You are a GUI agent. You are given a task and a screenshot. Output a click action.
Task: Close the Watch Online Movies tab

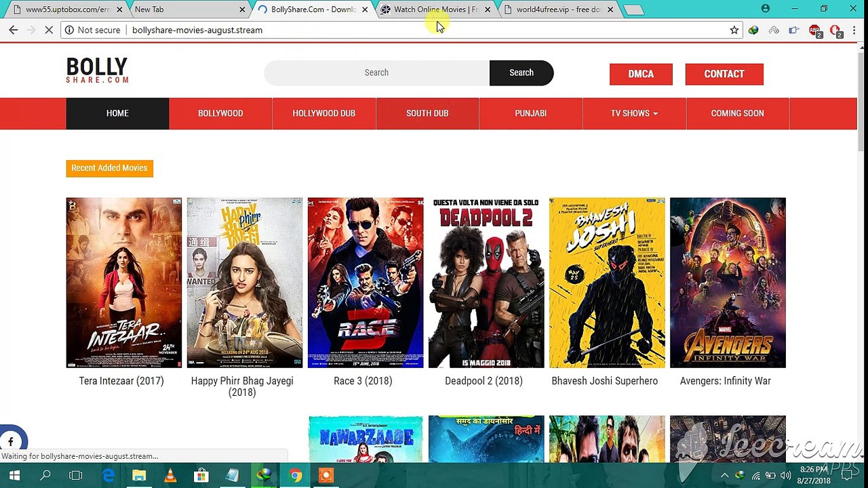pos(488,9)
